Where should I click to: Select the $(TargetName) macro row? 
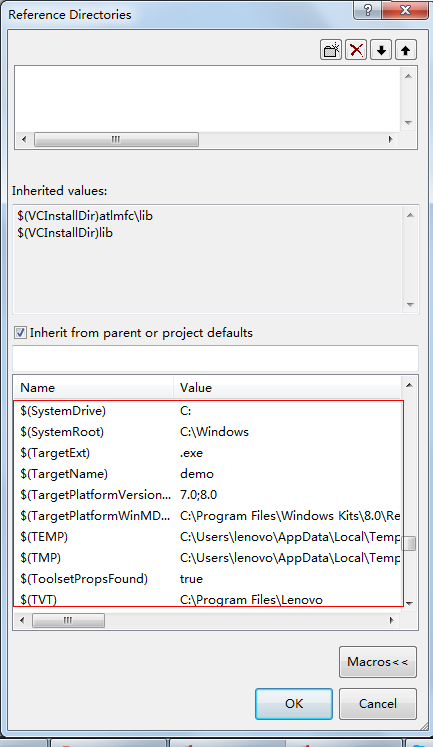tap(208, 474)
